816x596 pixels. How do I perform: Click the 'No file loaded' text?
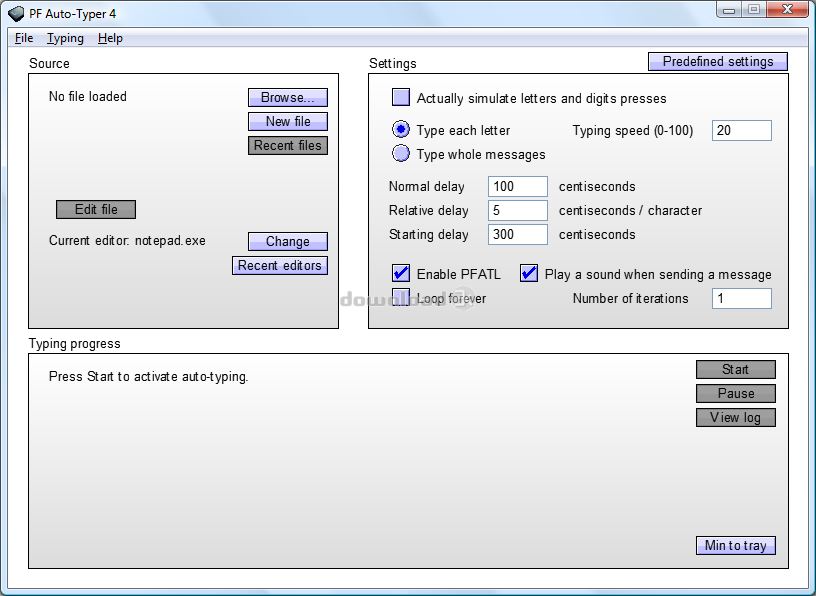click(87, 97)
